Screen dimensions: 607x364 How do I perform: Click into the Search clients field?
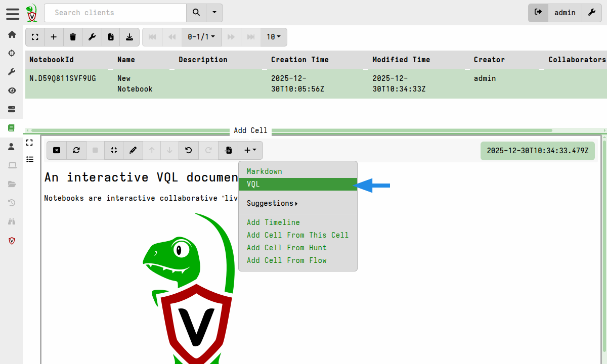[x=115, y=13]
